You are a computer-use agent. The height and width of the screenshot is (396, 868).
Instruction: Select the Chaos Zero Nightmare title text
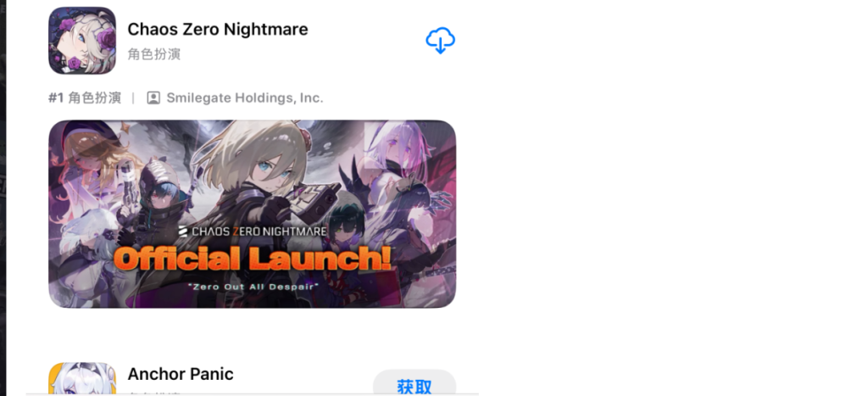click(218, 29)
